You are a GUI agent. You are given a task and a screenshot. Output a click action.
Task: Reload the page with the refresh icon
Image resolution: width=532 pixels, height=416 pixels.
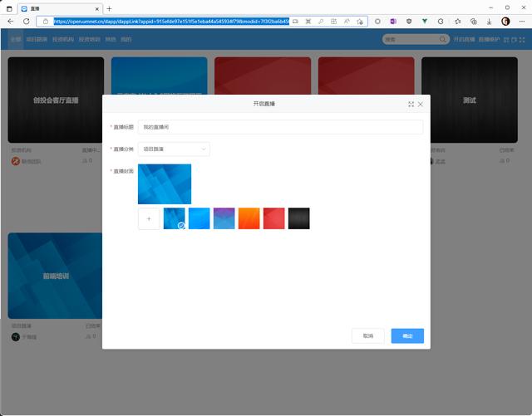[x=26, y=22]
